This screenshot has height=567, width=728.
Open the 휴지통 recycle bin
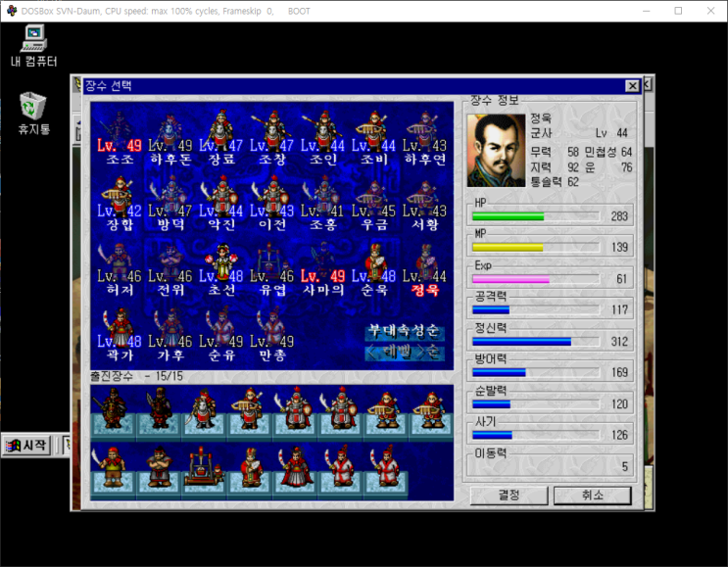[33, 114]
